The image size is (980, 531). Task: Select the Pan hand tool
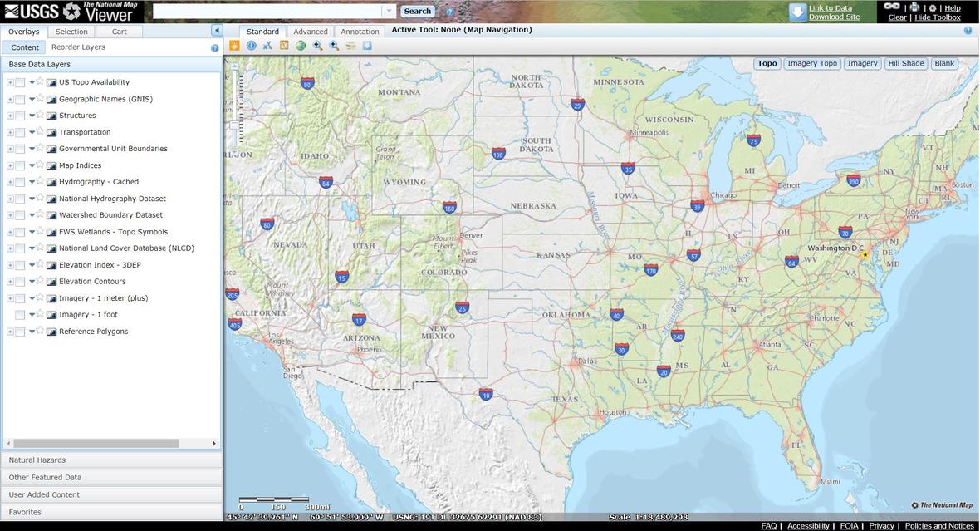pos(234,46)
